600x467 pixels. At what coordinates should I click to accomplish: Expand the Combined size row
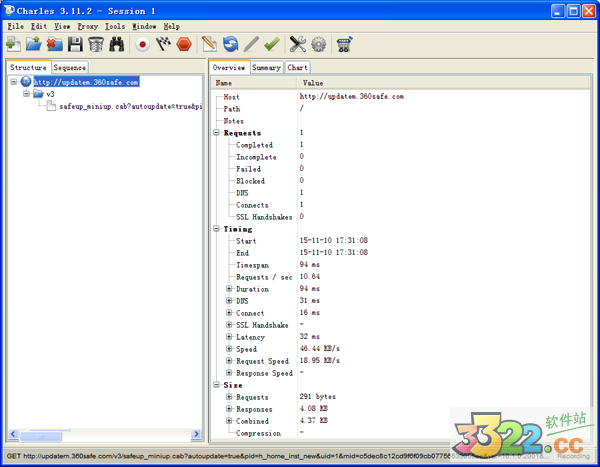click(x=229, y=421)
